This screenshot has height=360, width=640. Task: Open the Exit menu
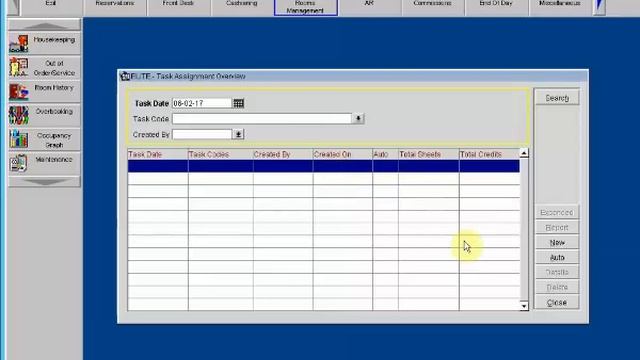tap(51, 7)
